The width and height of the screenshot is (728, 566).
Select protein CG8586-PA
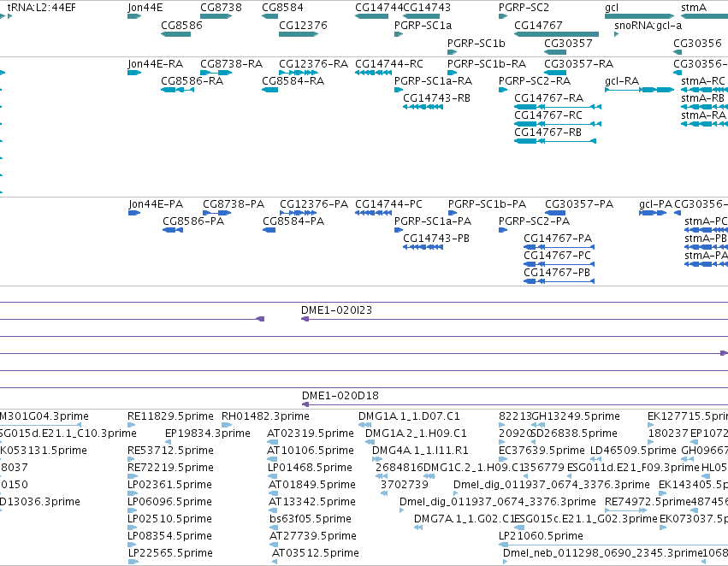click(x=193, y=221)
